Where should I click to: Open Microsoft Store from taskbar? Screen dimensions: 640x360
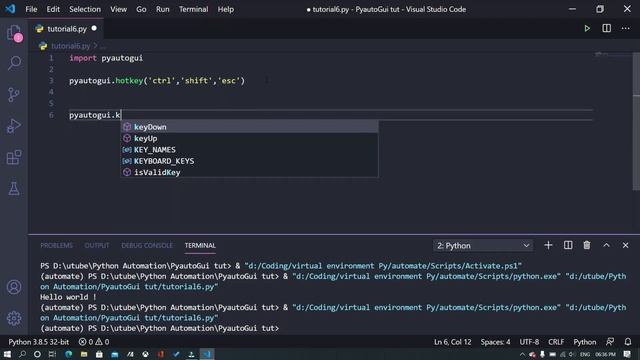click(x=99, y=354)
